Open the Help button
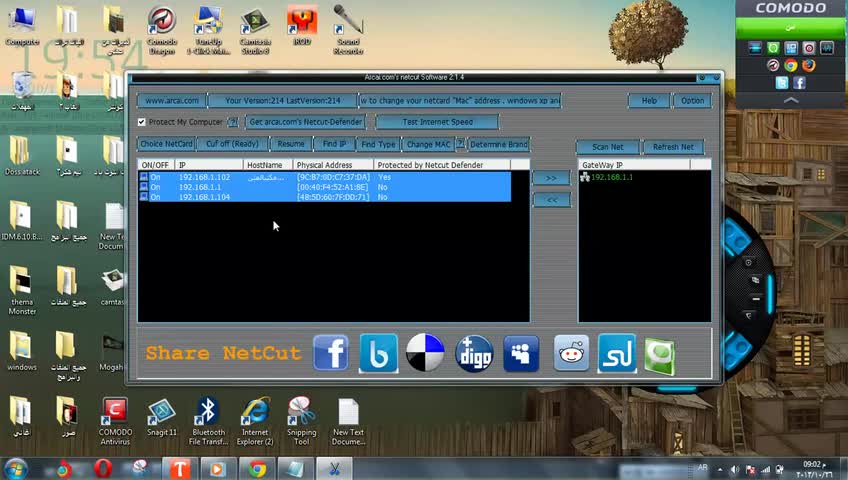 tap(649, 101)
